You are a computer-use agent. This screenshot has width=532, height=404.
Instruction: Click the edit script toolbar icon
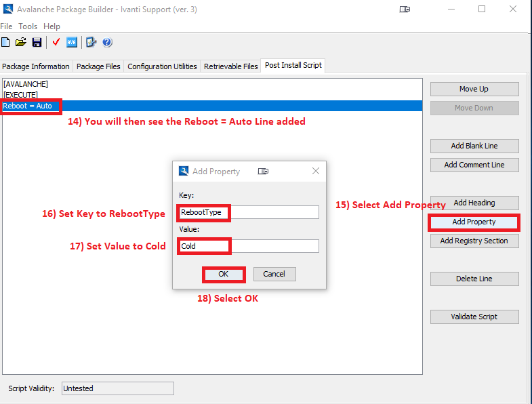coord(91,43)
